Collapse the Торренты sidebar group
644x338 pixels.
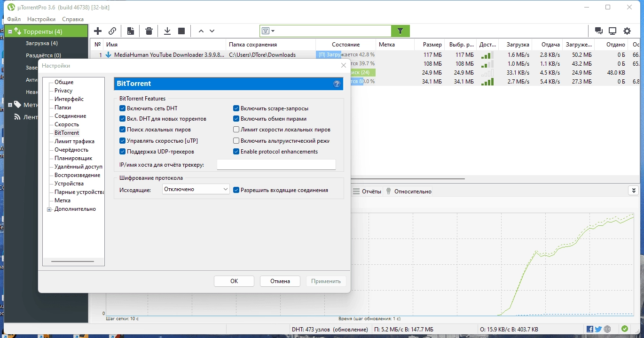pyautogui.click(x=10, y=32)
